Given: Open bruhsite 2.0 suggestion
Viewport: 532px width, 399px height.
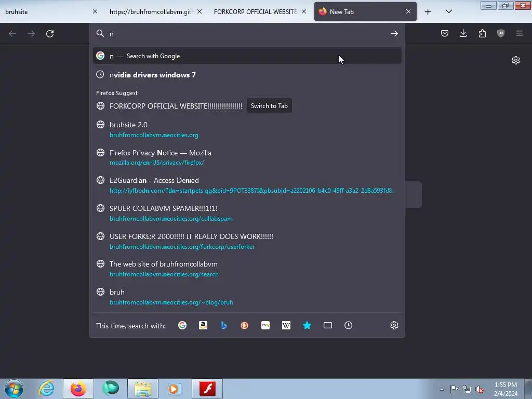Looking at the screenshot, I should click(x=247, y=129).
